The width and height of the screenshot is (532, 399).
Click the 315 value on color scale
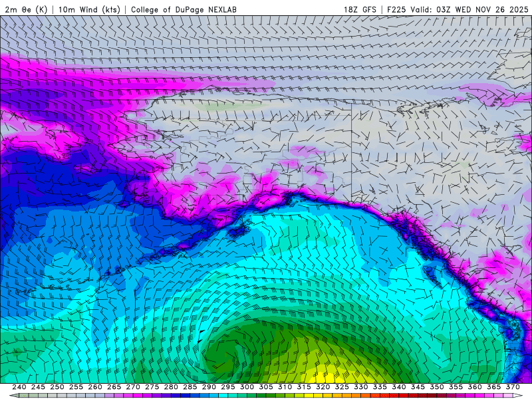tap(304, 387)
